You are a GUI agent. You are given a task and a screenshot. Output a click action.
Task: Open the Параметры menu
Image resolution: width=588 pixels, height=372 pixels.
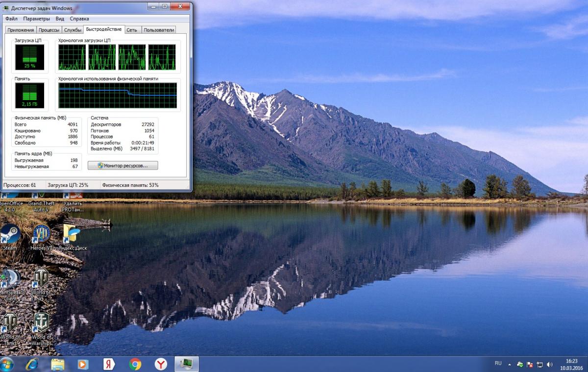[36, 19]
